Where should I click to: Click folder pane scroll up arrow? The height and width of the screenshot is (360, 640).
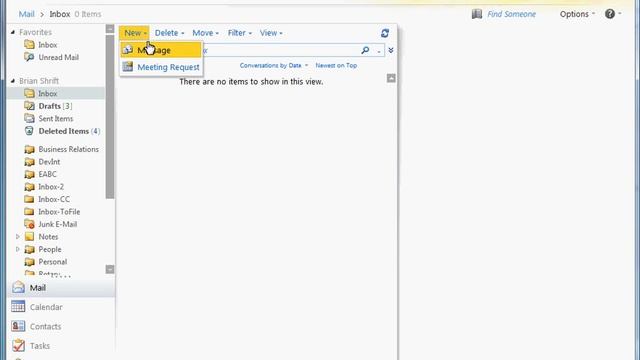coord(110,29)
